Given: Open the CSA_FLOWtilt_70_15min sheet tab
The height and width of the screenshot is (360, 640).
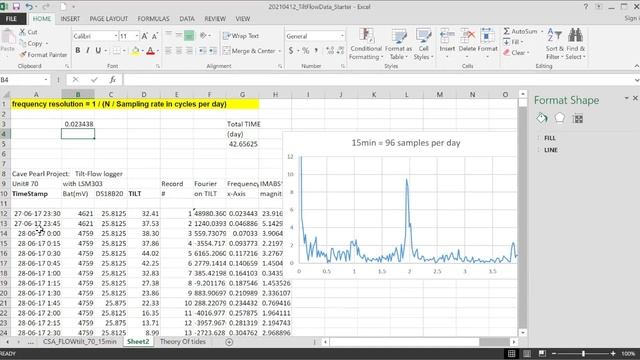Looking at the screenshot, I should tap(80, 342).
